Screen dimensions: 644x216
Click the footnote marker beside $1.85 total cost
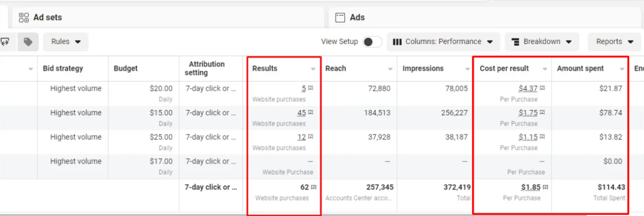coord(545,187)
